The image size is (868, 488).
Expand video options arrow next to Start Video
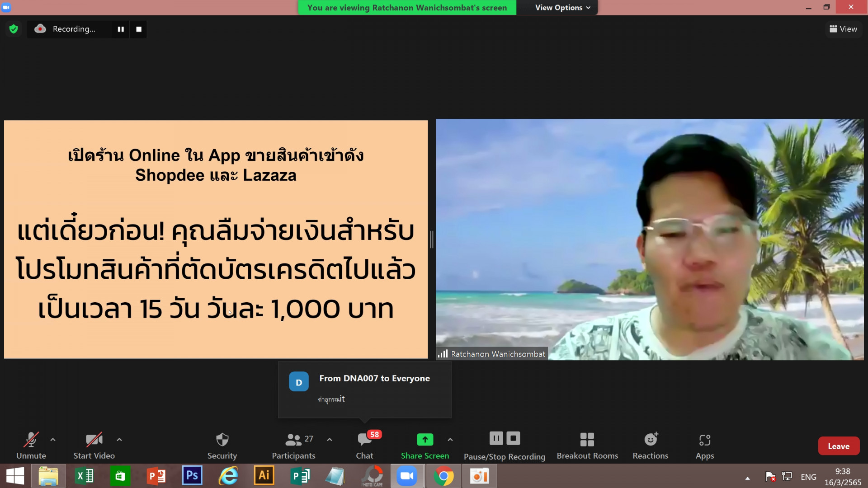point(119,440)
